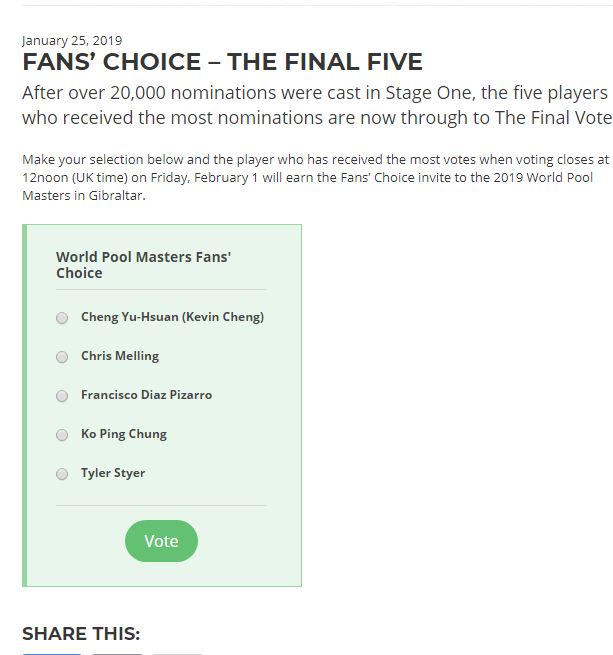Click the Ko Ping Chung name label
This screenshot has width=613, height=655.
coord(124,434)
